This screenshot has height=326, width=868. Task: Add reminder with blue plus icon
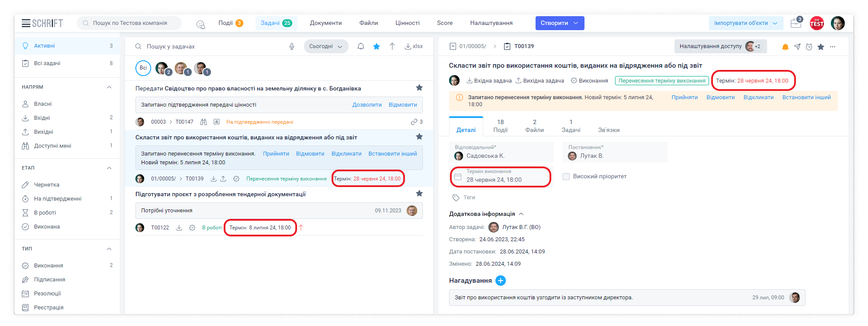(x=501, y=281)
